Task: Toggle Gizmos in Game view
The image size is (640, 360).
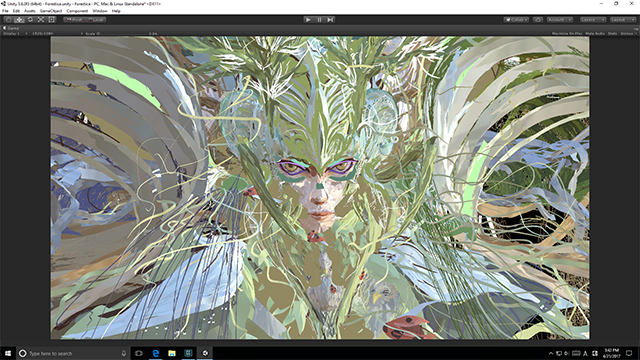Action: point(626,33)
